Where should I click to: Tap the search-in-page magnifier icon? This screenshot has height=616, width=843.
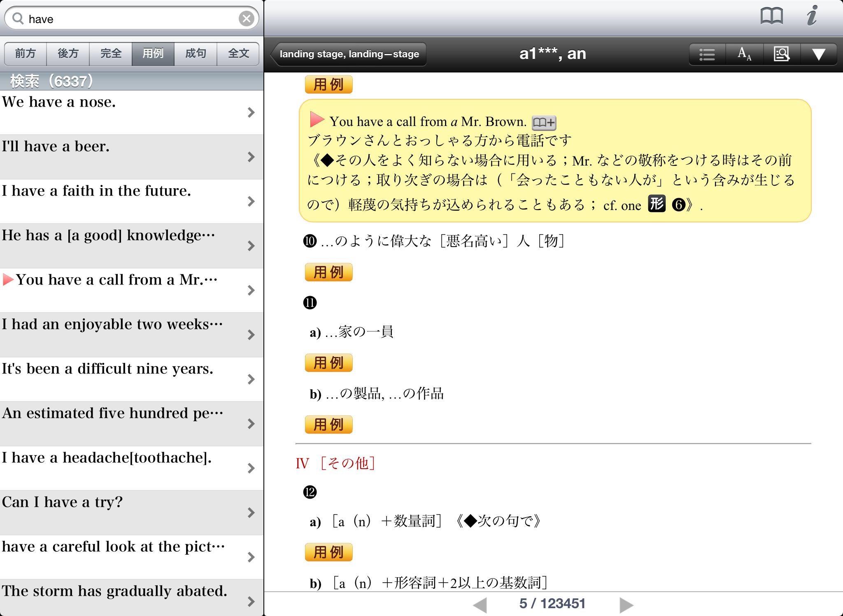pyautogui.click(x=781, y=54)
